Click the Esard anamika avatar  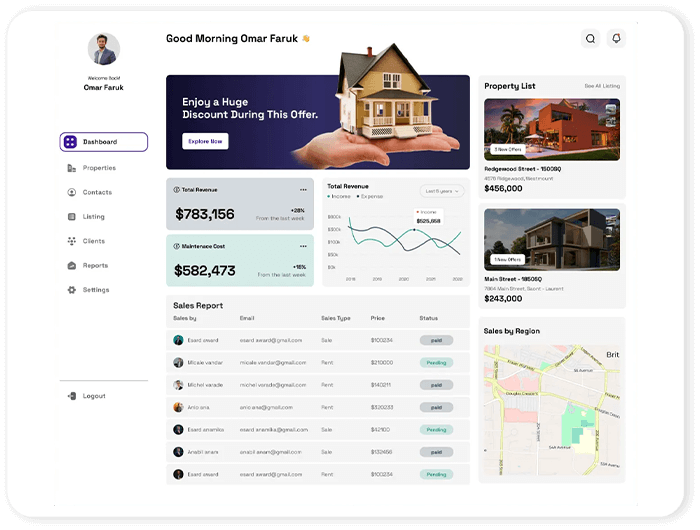tap(178, 430)
